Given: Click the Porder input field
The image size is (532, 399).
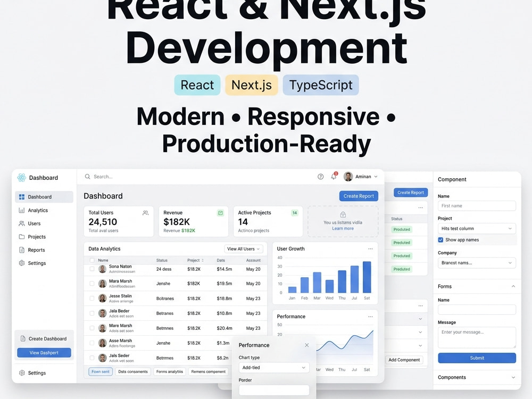Looking at the screenshot, I should coord(274,390).
